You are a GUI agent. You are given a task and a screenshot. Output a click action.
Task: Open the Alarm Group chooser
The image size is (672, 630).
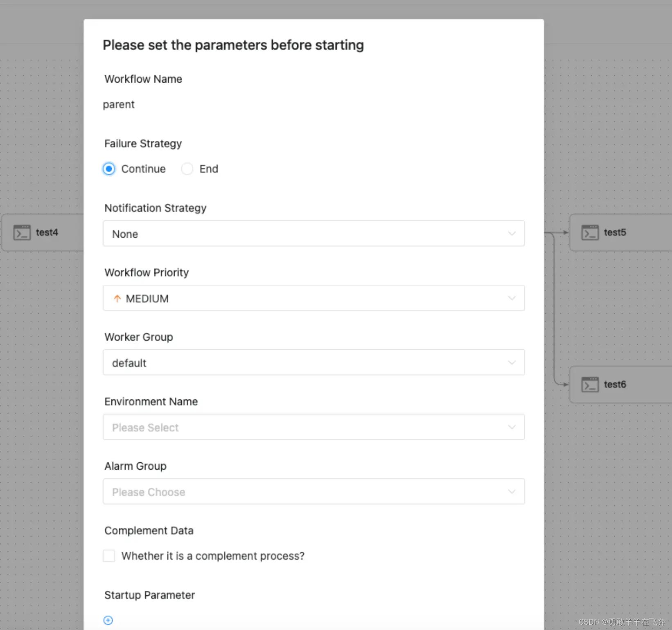[313, 491]
